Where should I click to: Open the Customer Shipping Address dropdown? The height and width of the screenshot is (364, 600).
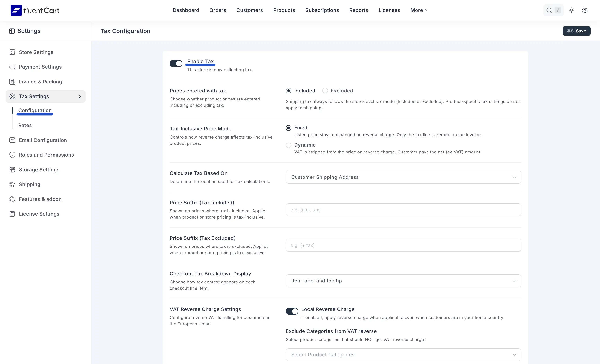(x=403, y=177)
